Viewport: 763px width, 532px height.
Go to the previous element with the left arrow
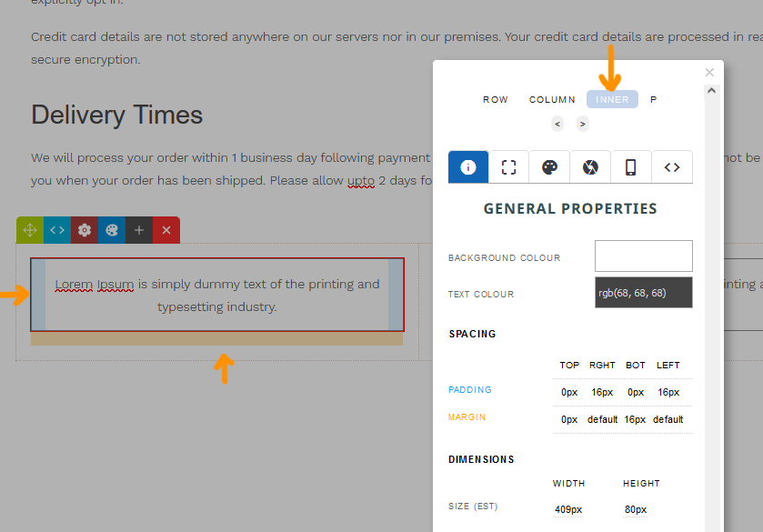click(x=557, y=124)
